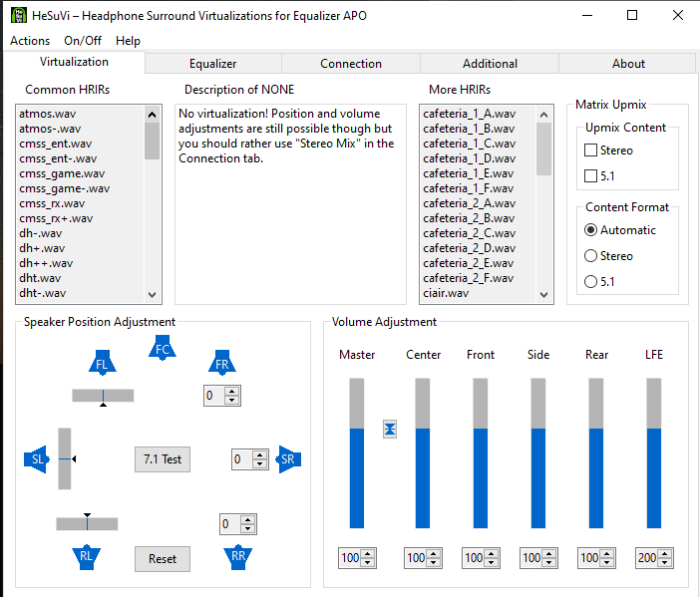Click the Side volume slider
The width and height of the screenshot is (700, 597).
click(x=537, y=453)
